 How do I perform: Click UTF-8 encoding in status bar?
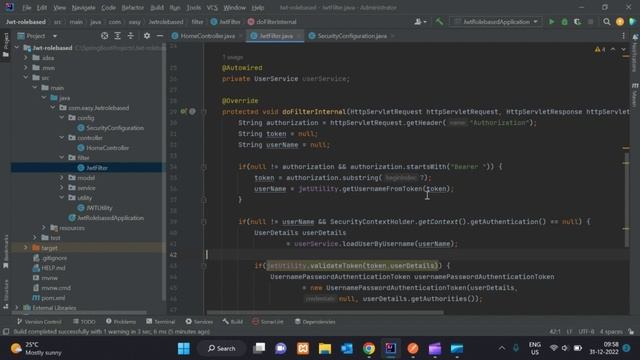point(586,331)
